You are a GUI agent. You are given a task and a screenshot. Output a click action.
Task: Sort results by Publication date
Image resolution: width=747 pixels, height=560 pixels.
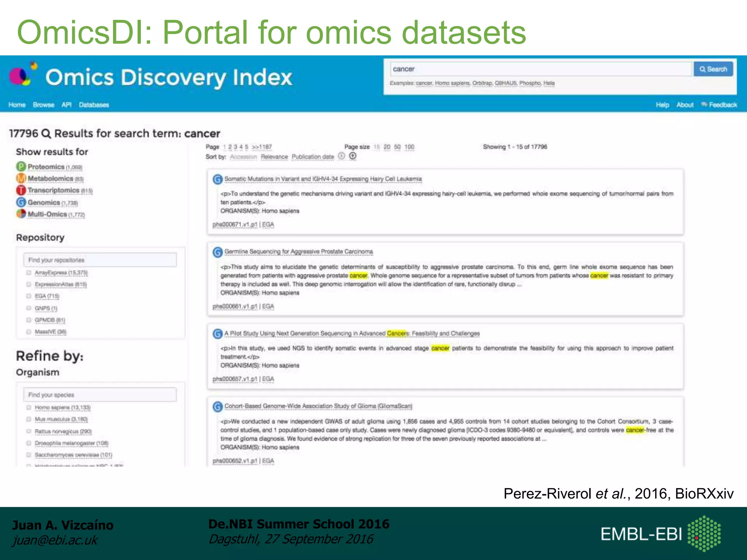coord(313,157)
